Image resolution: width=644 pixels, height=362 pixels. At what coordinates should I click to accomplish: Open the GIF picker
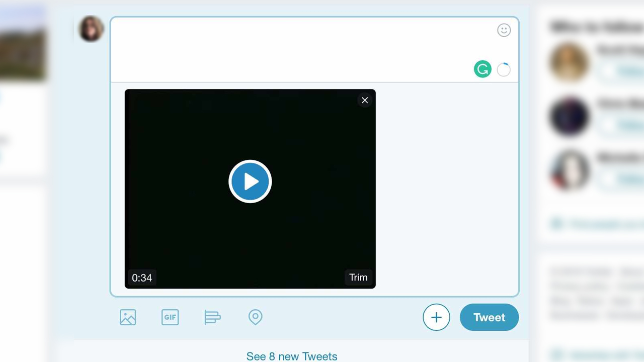[170, 317]
